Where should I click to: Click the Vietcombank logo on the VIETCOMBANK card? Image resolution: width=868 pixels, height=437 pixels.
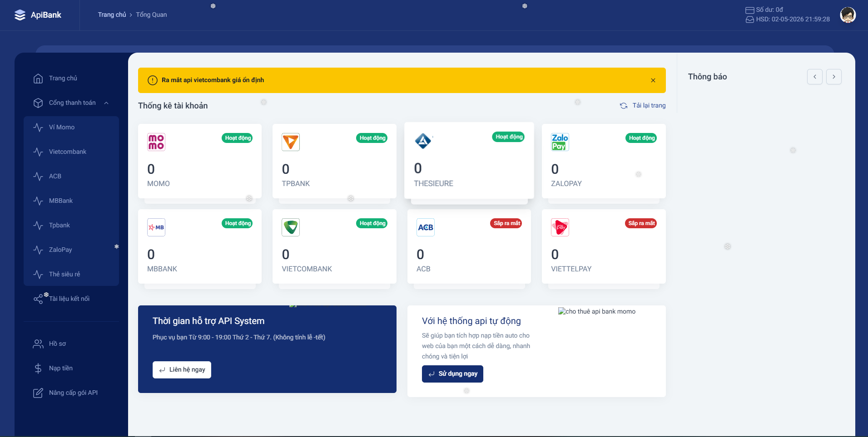pos(291,227)
